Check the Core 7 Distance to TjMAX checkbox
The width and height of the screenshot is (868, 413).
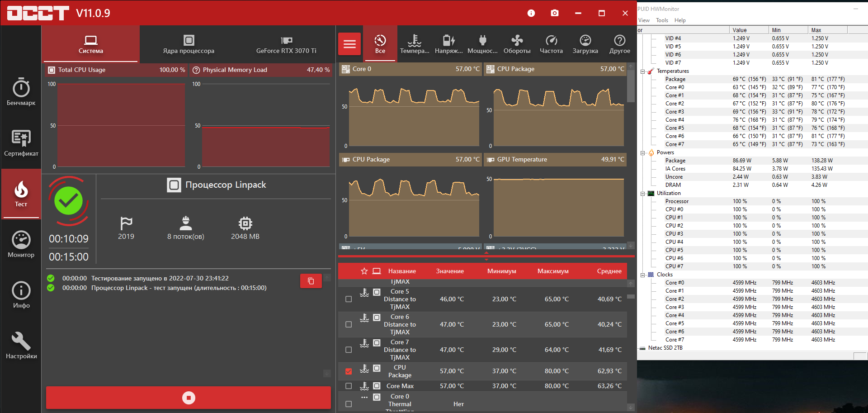[349, 350]
